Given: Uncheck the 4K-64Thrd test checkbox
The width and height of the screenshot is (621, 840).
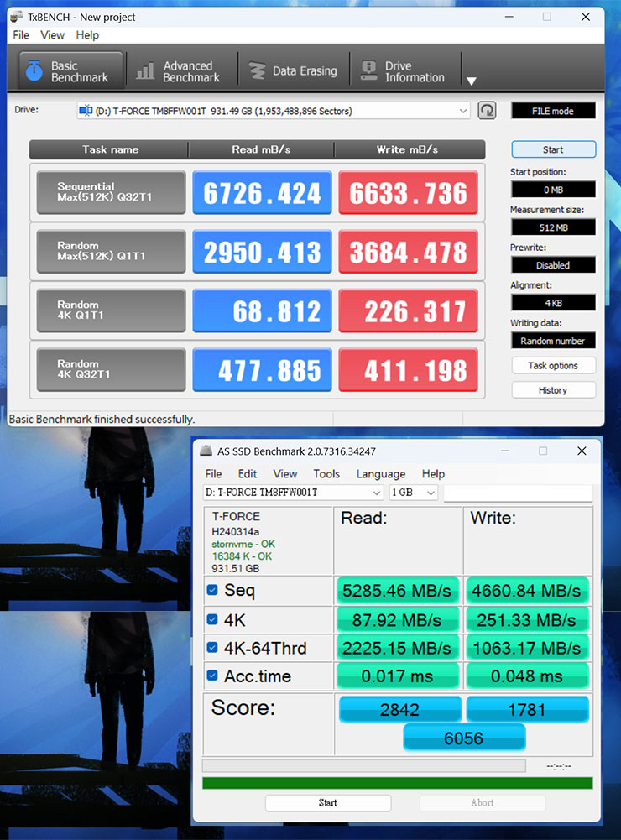Looking at the screenshot, I should [x=212, y=647].
